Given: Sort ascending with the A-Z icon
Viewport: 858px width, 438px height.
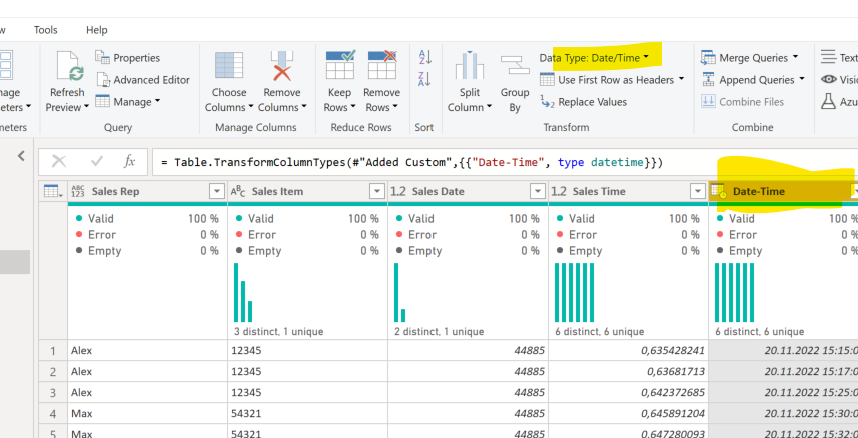Looking at the screenshot, I should 425,56.
